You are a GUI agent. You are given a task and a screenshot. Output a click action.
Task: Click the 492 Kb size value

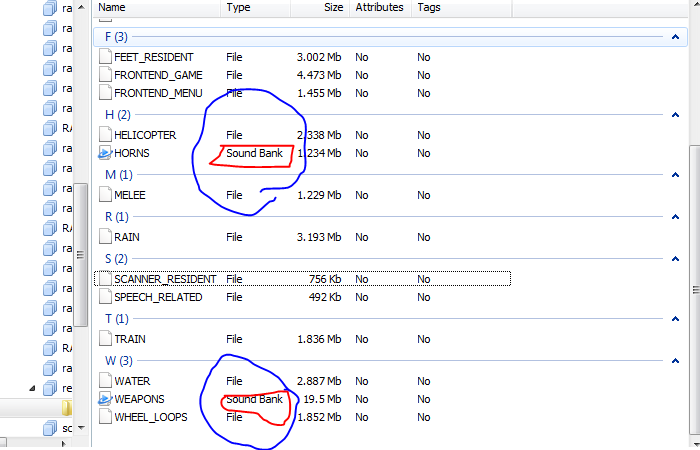[x=325, y=297]
